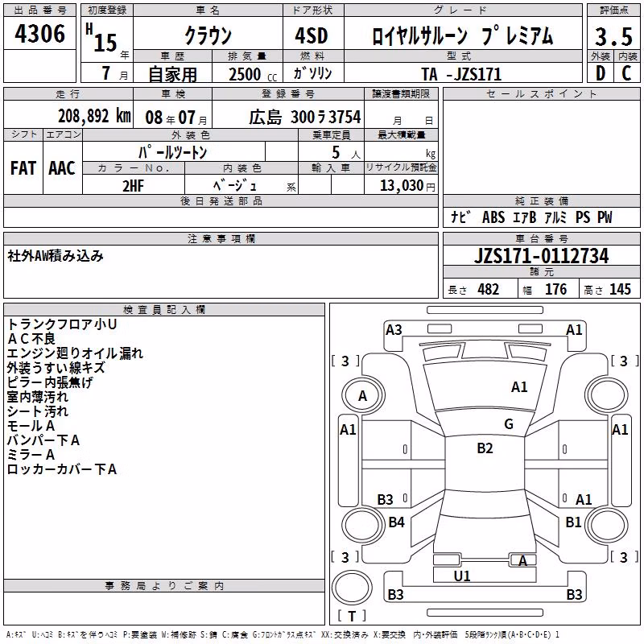Screen dimensions: 644x644
Task: Click the B2 roof mark on the diagram
Action: click(485, 448)
